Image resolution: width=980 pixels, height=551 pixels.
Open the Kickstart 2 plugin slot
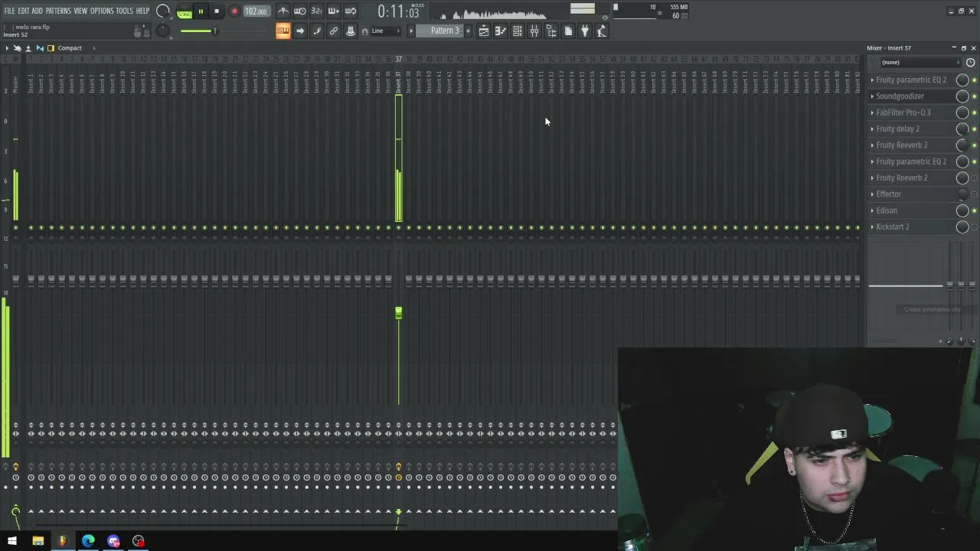pos(893,227)
